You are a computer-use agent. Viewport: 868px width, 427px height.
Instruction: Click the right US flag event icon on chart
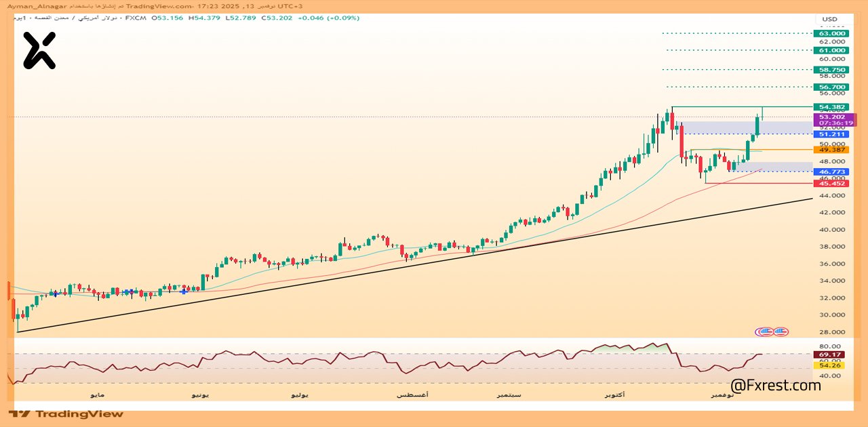(x=780, y=331)
